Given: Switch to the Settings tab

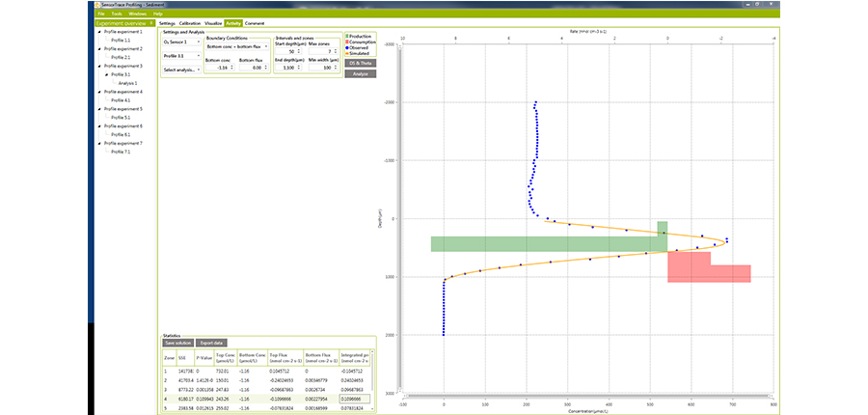Looking at the screenshot, I should point(167,23).
